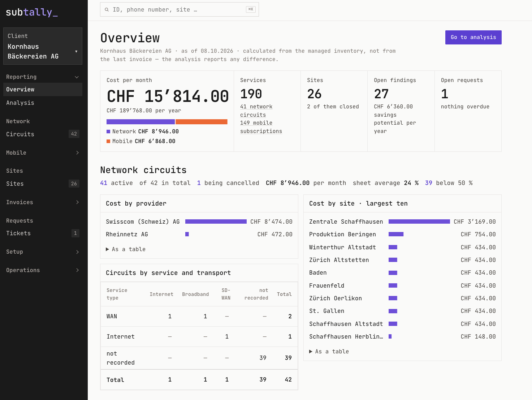Screen dimensions: 532x400
Task: Expand the Setup section
Action: (43, 251)
